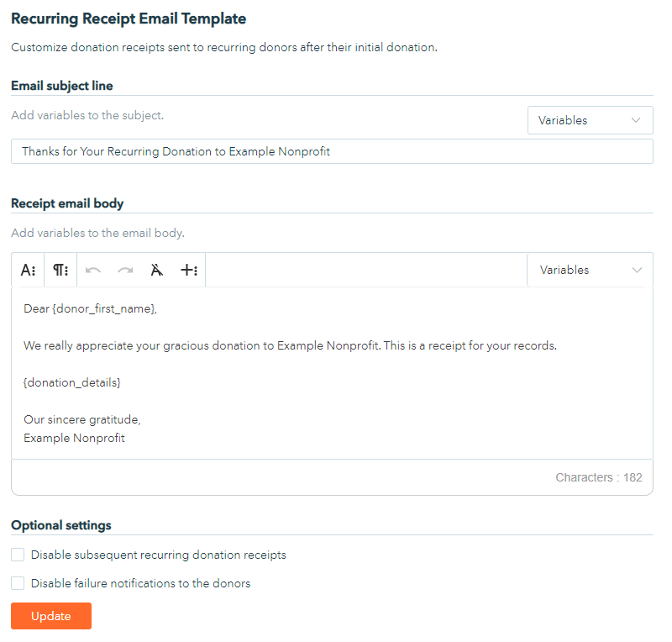This screenshot has width=672, height=642.
Task: Open the insert more (plus) toolbar icon
Action: 189,270
